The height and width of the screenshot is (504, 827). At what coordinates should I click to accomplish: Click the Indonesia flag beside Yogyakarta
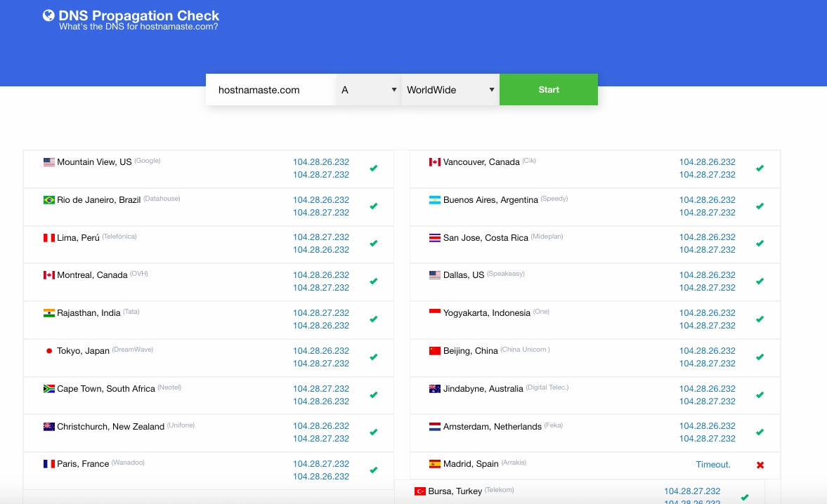point(435,313)
